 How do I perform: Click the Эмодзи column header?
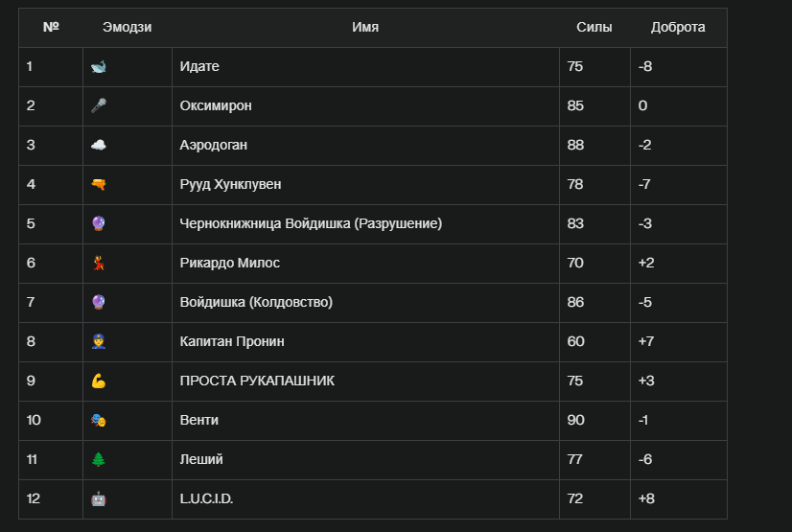pos(127,27)
